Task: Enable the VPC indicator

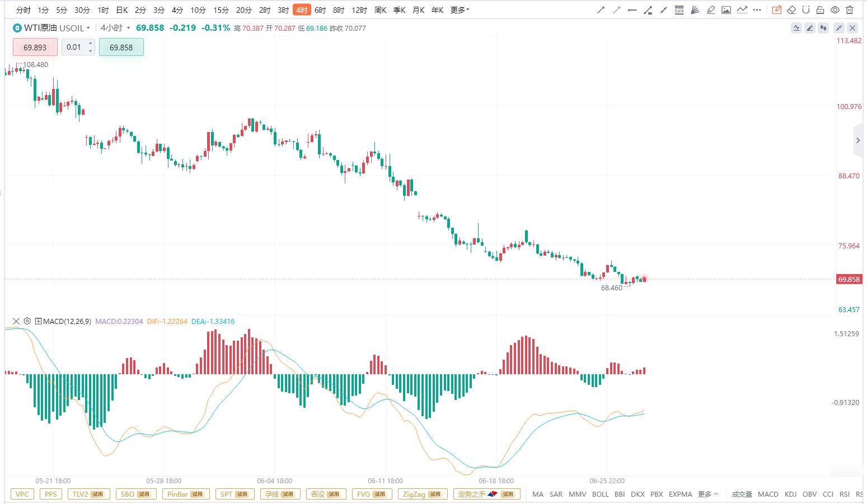Action: tap(22, 494)
